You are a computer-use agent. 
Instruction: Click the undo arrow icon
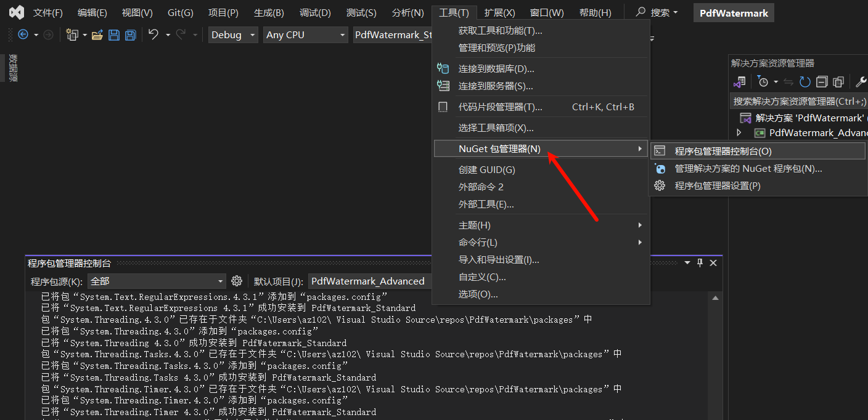(x=154, y=35)
